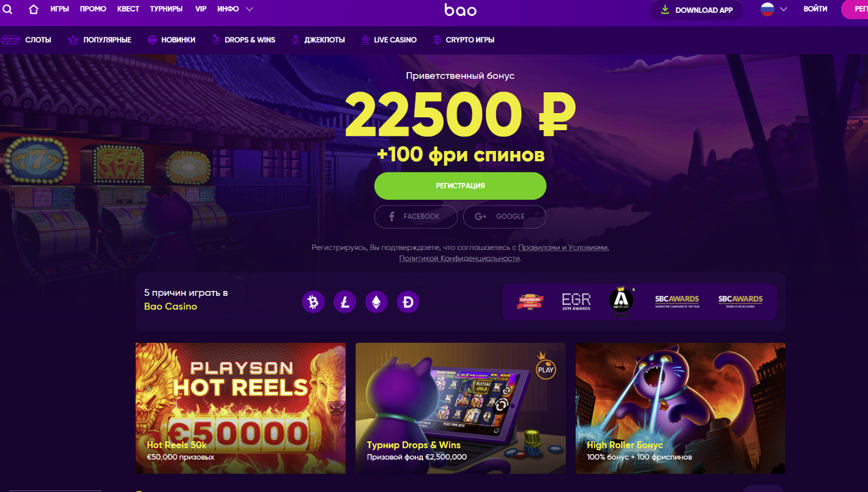Open the Russian flag language dropdown

pos(774,9)
